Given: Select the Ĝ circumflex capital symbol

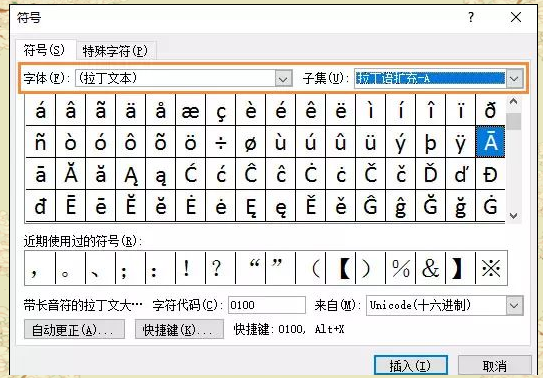Looking at the screenshot, I should pyautogui.click(x=371, y=206).
